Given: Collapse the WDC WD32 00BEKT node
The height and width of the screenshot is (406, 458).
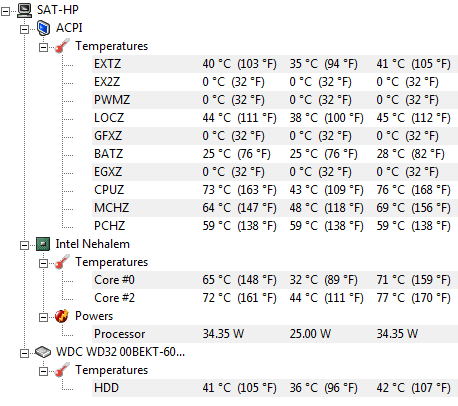Looking at the screenshot, I should tap(24, 354).
